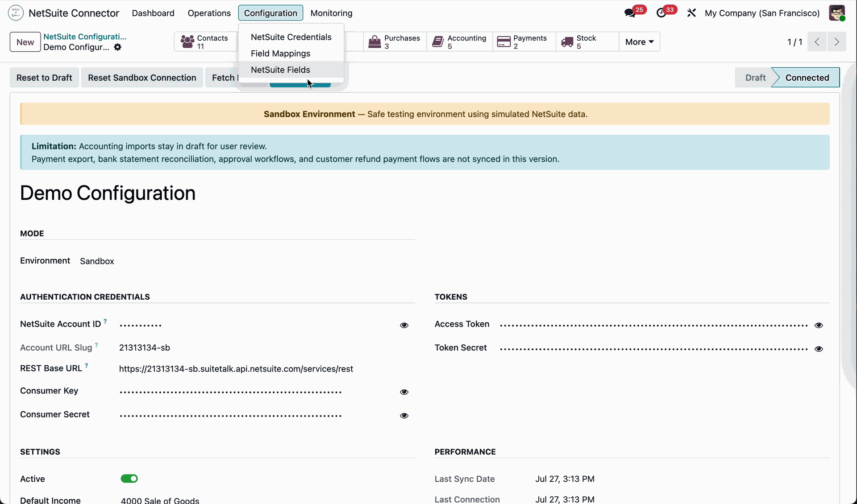Open the activities clock icon with 33 badge

661,13
